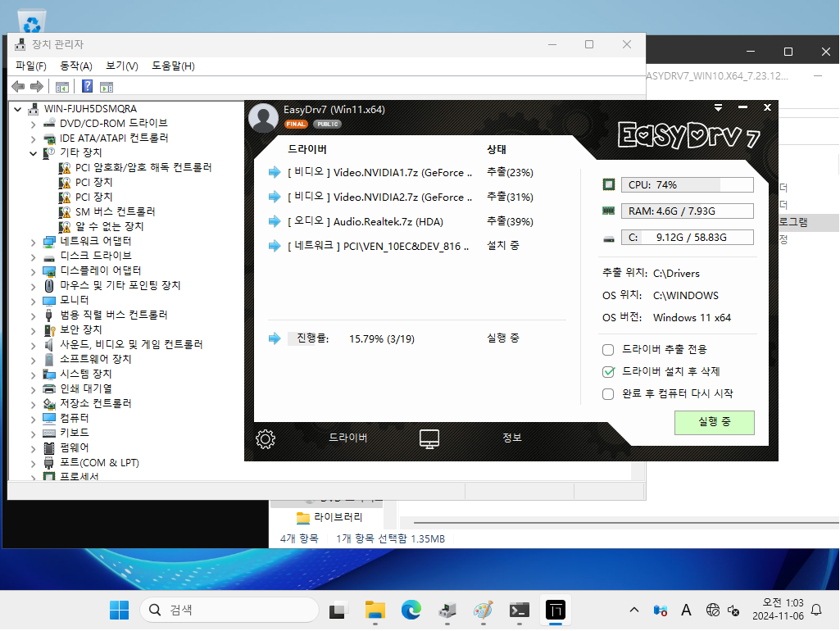840x631 pixels.
Task: Expand the IDE ATA/ATAPI 컨트롤러 category
Action: (34, 138)
